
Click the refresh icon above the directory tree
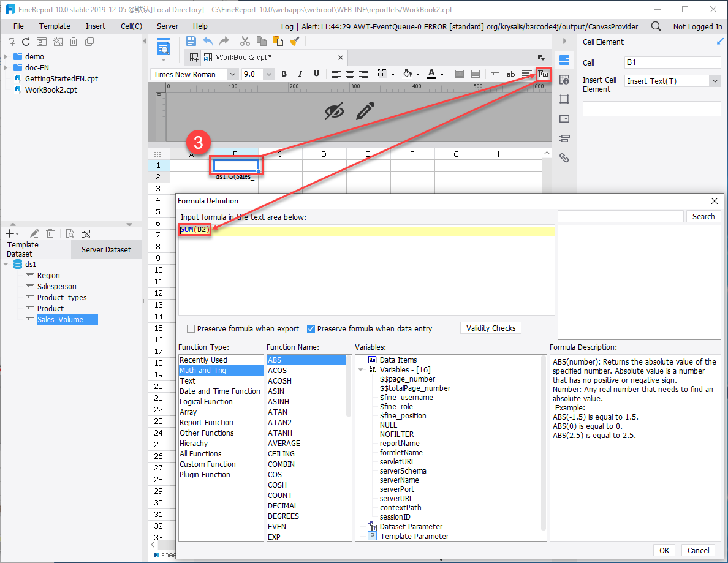point(25,41)
